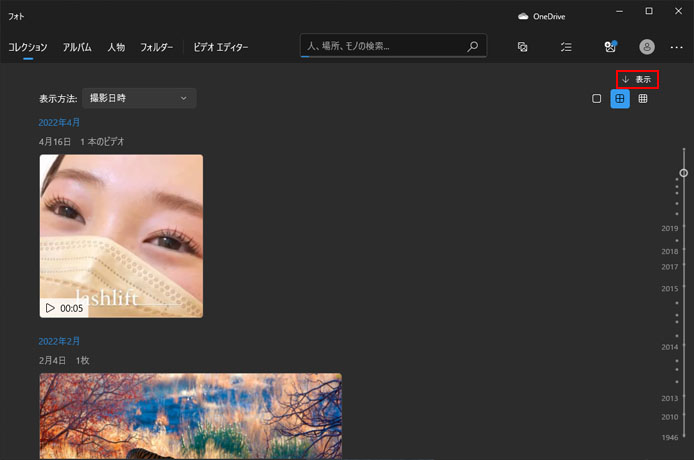Play the 00:05 video badge
The image size is (694, 460).
click(x=64, y=308)
